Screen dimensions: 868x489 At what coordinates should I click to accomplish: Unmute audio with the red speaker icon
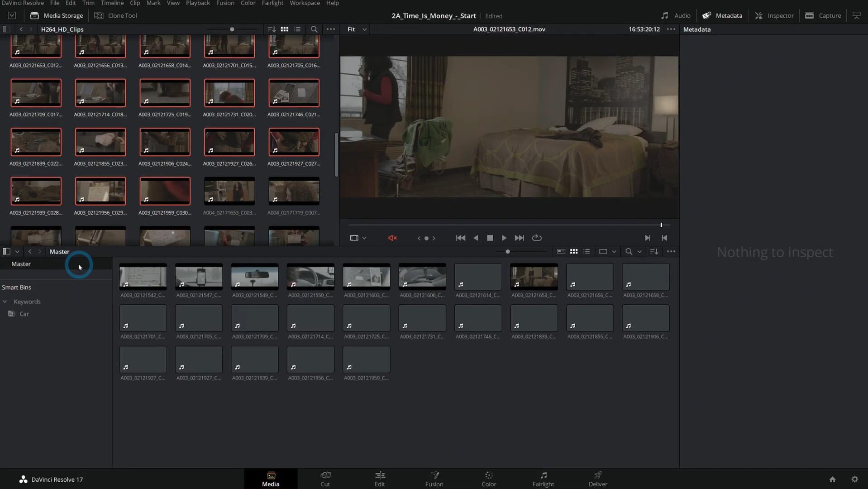tap(392, 238)
